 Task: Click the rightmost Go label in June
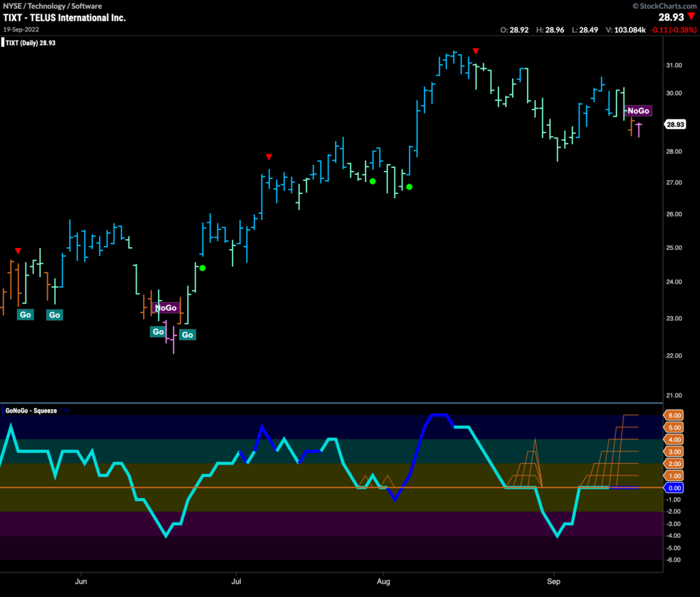click(187, 335)
